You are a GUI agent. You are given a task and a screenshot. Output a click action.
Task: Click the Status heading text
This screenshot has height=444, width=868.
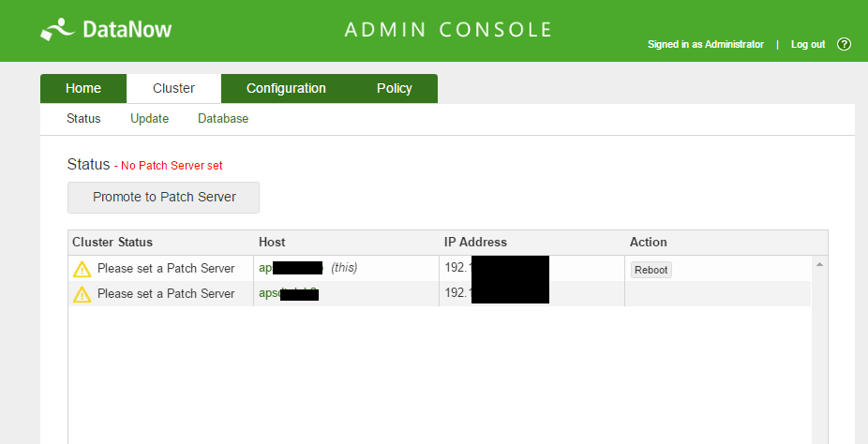[x=88, y=164]
